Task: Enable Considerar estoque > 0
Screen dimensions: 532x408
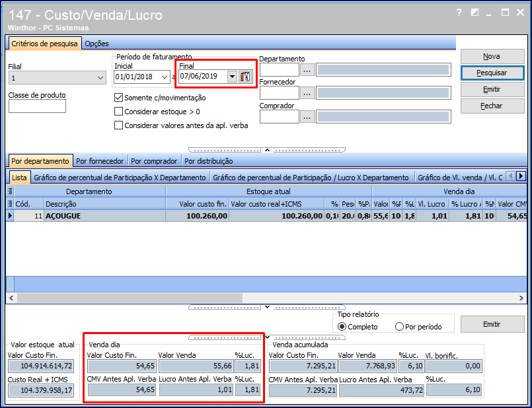Action: click(118, 112)
